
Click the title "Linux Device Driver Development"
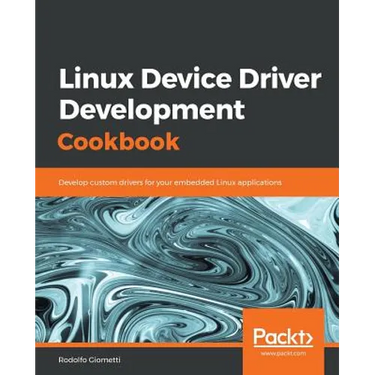[190, 95]
